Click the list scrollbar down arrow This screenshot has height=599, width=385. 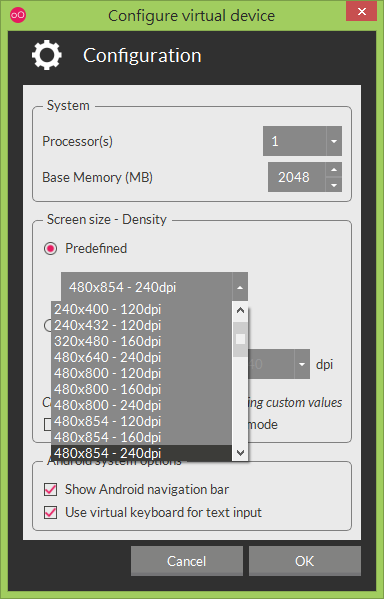240,453
